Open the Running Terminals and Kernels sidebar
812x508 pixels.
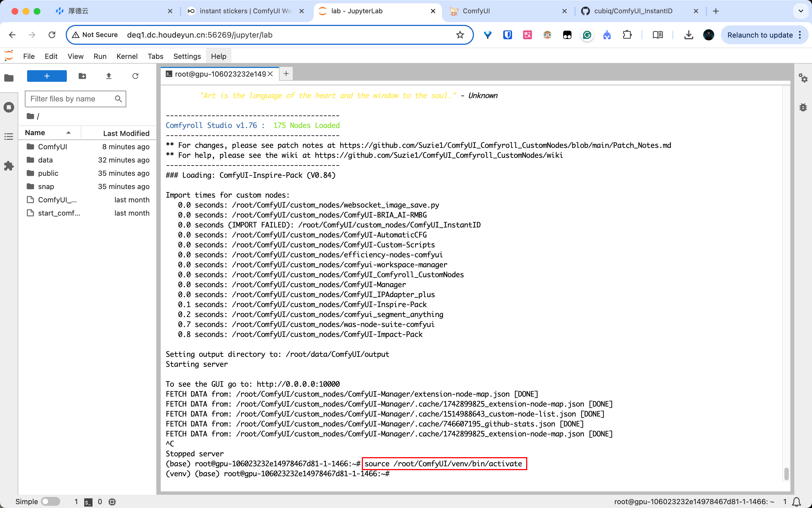coord(9,108)
